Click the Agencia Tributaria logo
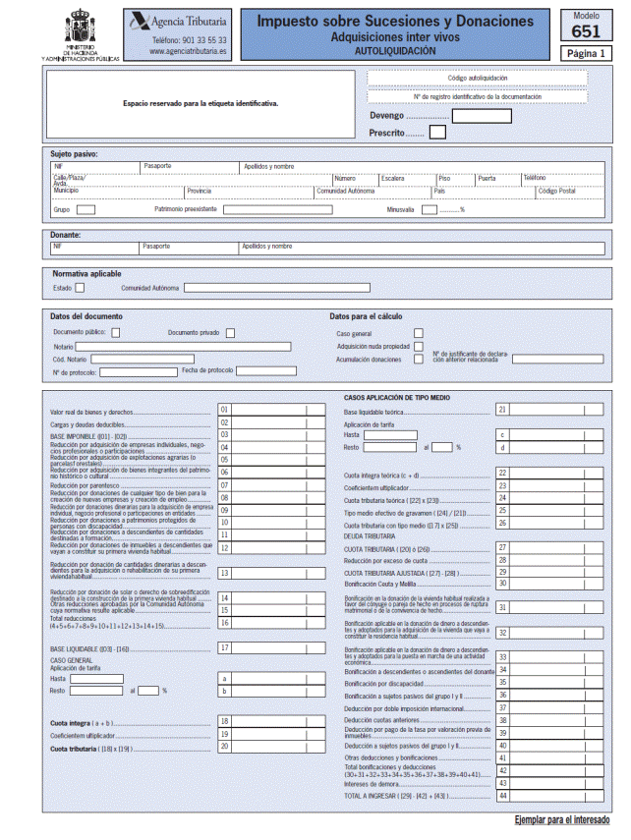Viewport: 631px width, 840px height. tap(178, 22)
